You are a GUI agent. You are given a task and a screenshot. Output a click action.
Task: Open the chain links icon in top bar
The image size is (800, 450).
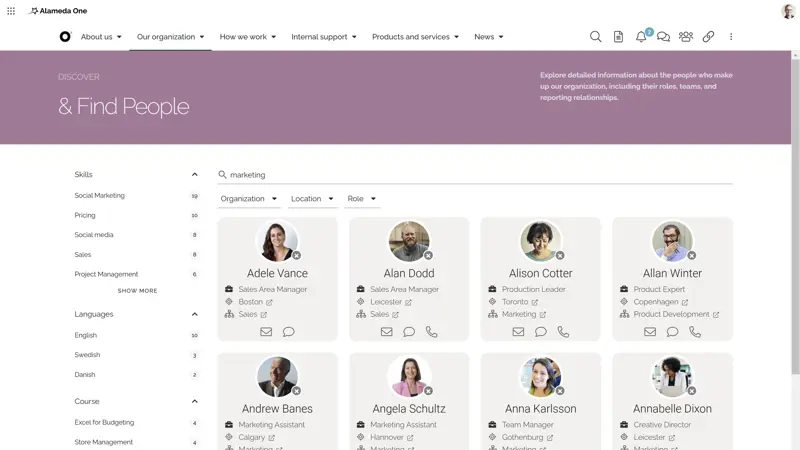[x=708, y=37]
